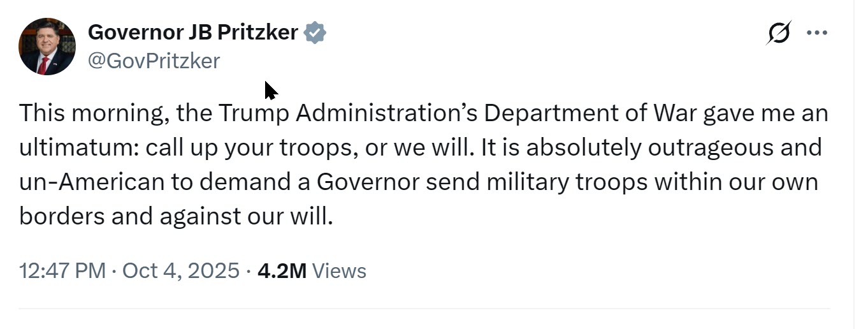The height and width of the screenshot is (329, 868).
Task: Open the Governor JB Pritzker display name link
Action: point(192,32)
